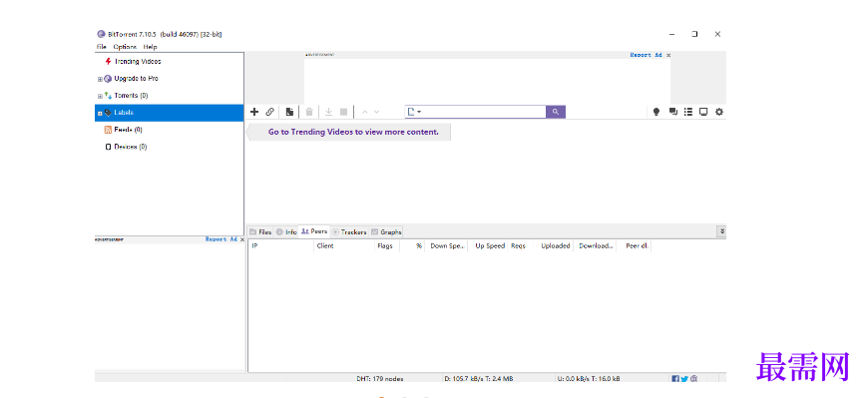Sort peers by Client column header
The width and height of the screenshot is (868, 398).
344,245
